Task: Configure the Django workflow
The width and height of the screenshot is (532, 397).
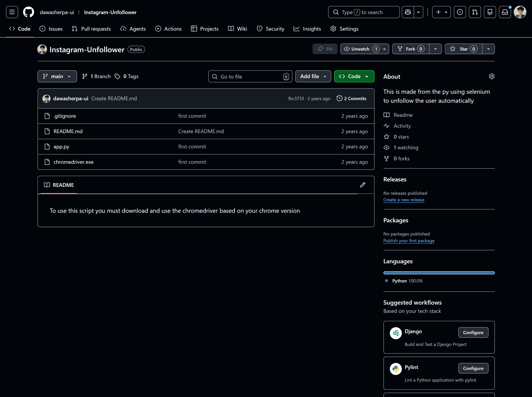Action: pyautogui.click(x=473, y=332)
